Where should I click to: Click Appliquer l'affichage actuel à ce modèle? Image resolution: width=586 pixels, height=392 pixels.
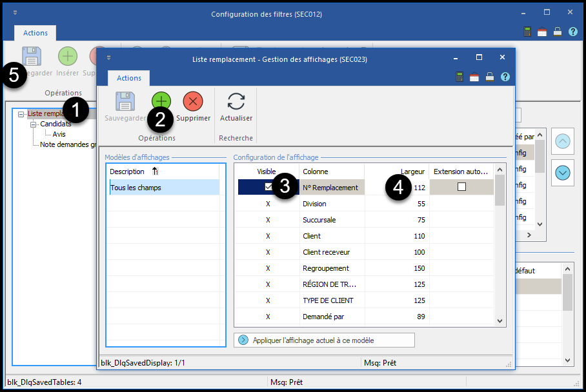pos(324,340)
